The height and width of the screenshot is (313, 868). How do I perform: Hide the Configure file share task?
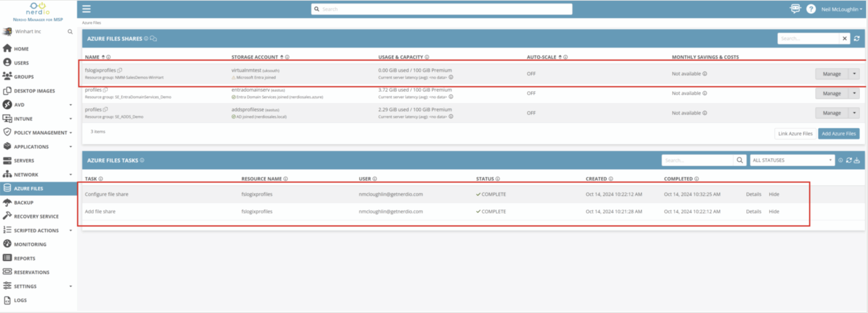[x=774, y=194]
